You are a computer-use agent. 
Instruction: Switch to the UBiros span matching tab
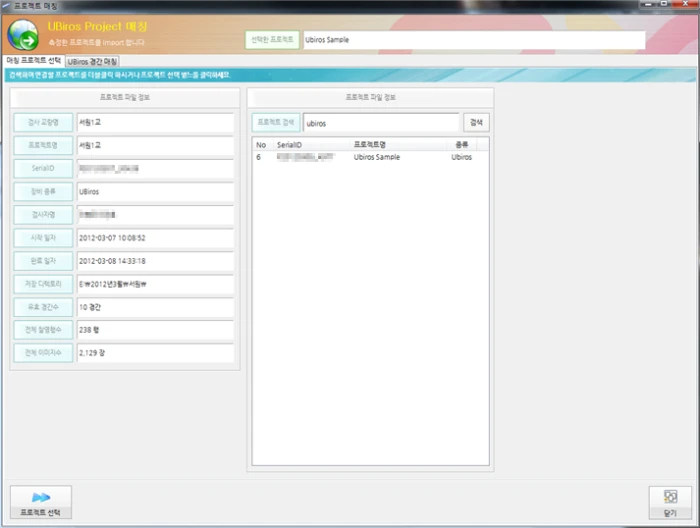tap(92, 62)
